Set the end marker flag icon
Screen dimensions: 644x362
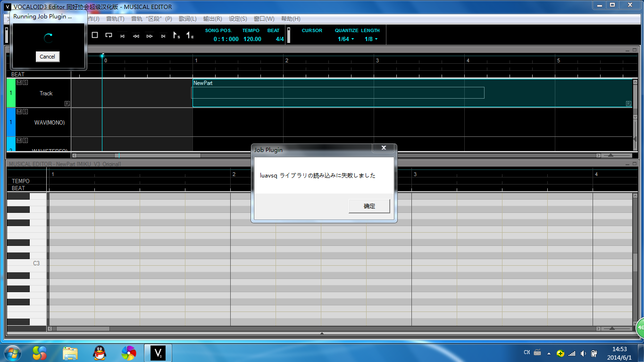tap(190, 35)
